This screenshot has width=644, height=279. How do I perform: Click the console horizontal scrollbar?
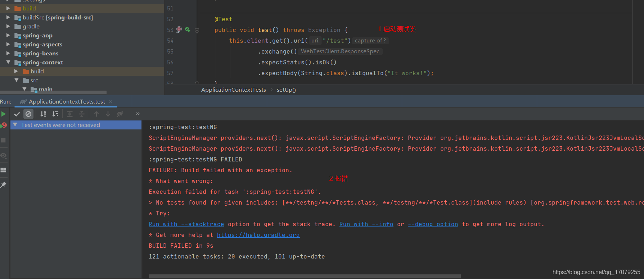click(x=305, y=276)
